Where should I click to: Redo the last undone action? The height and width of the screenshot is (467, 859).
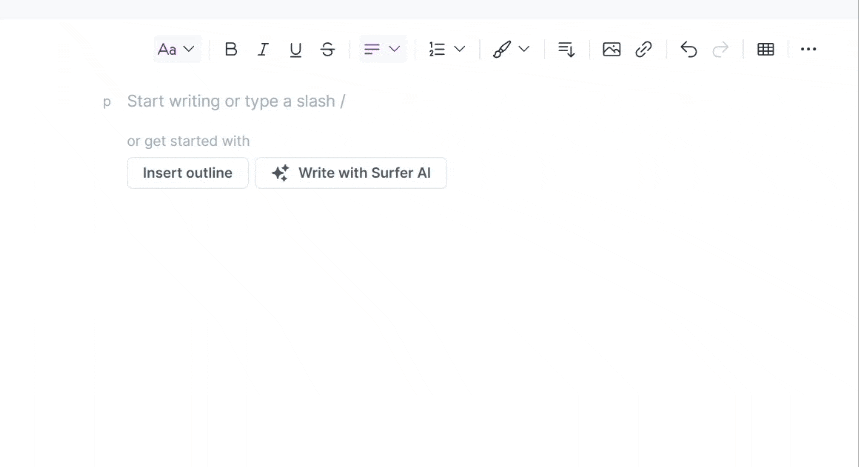coord(720,49)
